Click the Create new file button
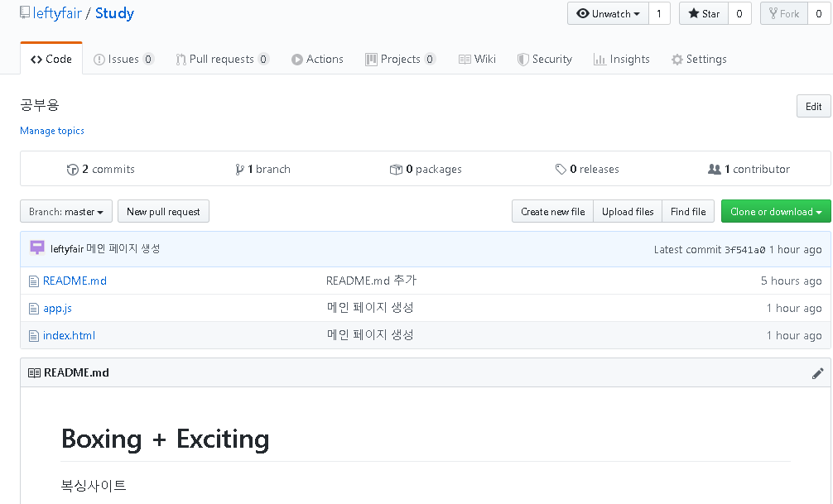The image size is (833, 504). pos(552,211)
